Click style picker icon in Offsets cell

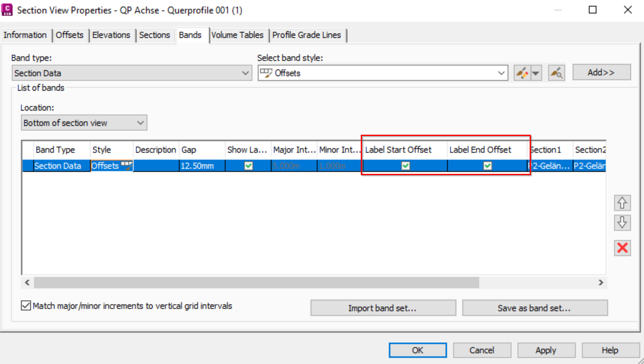click(x=127, y=166)
